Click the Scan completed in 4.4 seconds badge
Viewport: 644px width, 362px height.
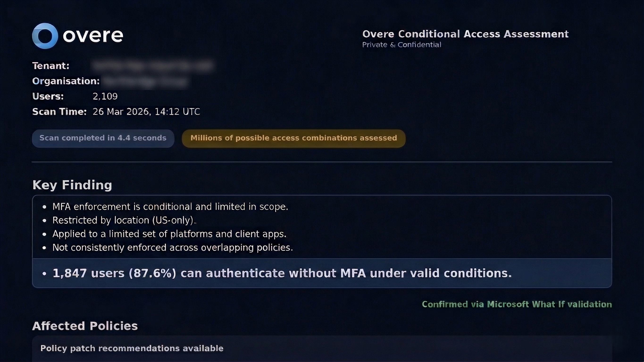point(103,138)
